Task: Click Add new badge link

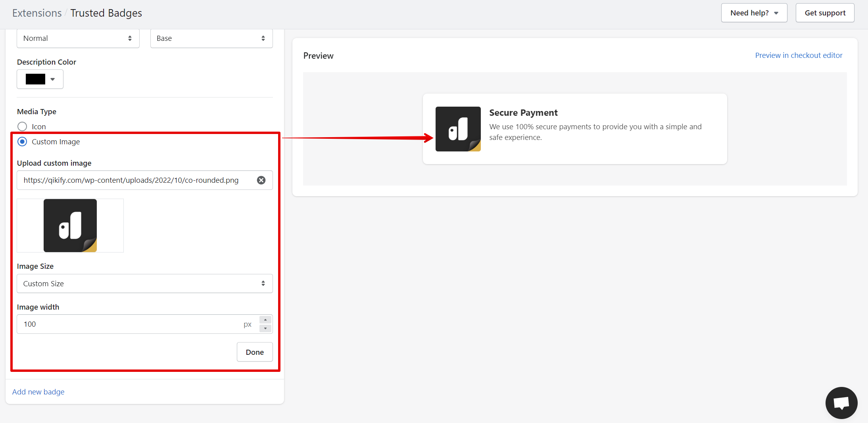Action: pyautogui.click(x=38, y=392)
